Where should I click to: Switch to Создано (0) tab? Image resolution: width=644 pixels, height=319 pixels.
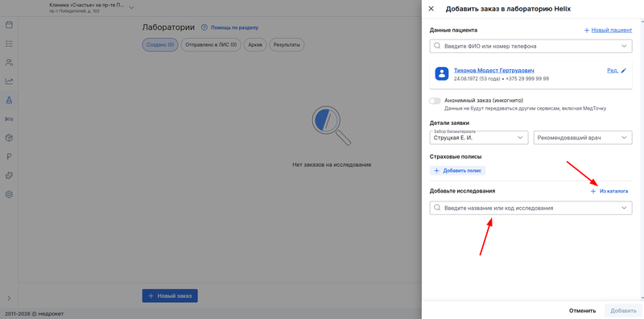pos(160,45)
